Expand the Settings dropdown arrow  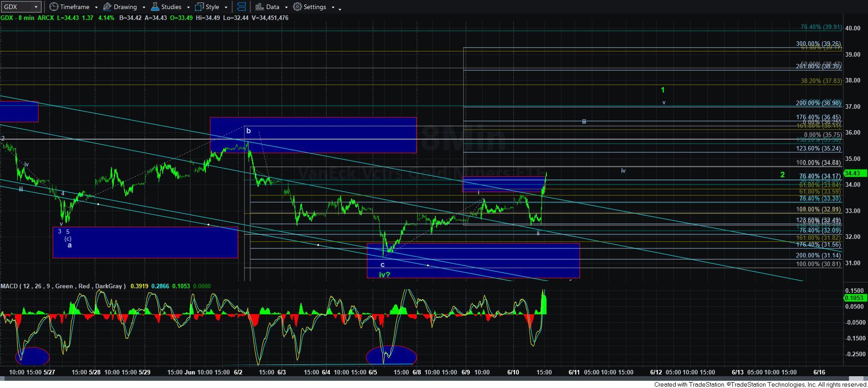click(333, 7)
